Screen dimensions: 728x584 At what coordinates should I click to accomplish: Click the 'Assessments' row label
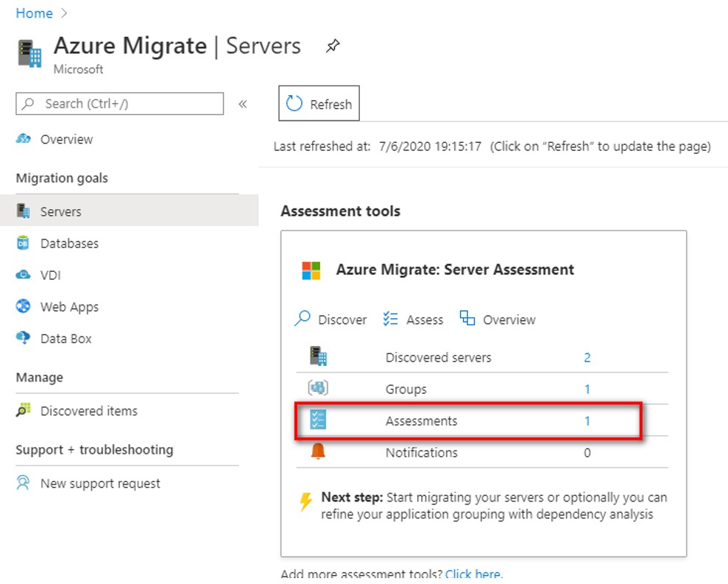pos(421,421)
